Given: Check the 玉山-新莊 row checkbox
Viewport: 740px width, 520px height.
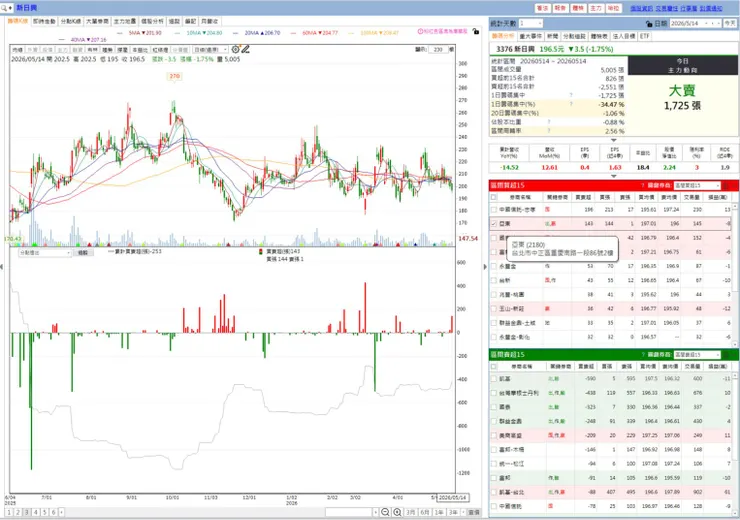Looking at the screenshot, I should [x=494, y=309].
